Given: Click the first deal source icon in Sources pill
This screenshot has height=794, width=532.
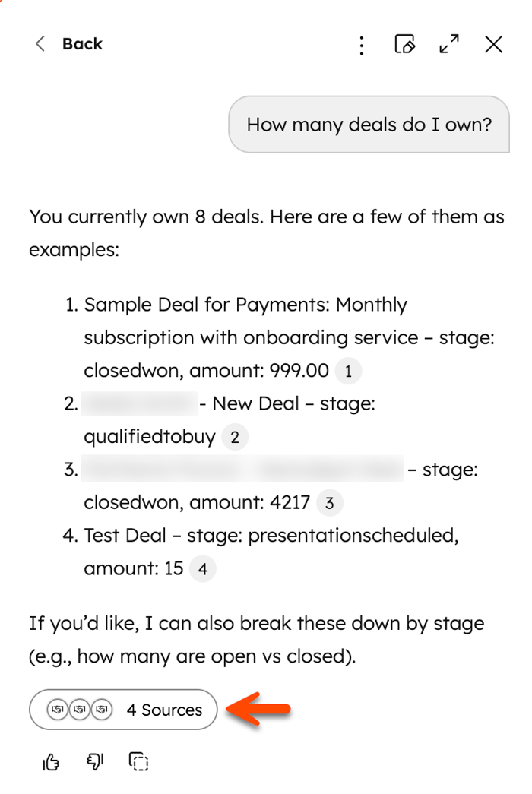Looking at the screenshot, I should click(58, 710).
